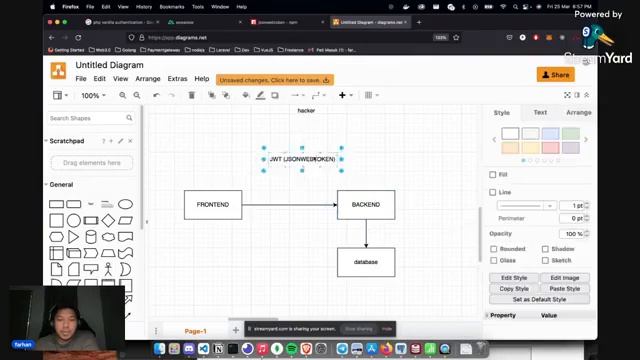Tick the Rounded checkbox
Image resolution: width=640 pixels, height=360 pixels.
click(x=493, y=249)
